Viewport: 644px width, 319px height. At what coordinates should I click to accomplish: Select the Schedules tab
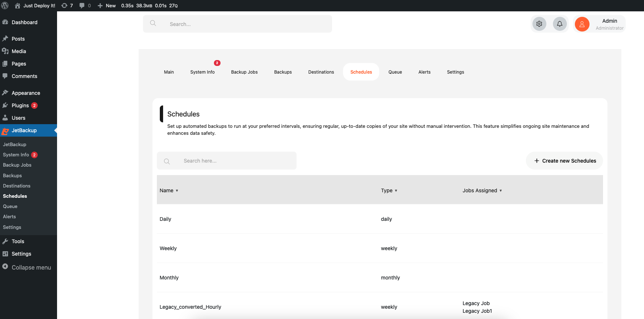361,72
